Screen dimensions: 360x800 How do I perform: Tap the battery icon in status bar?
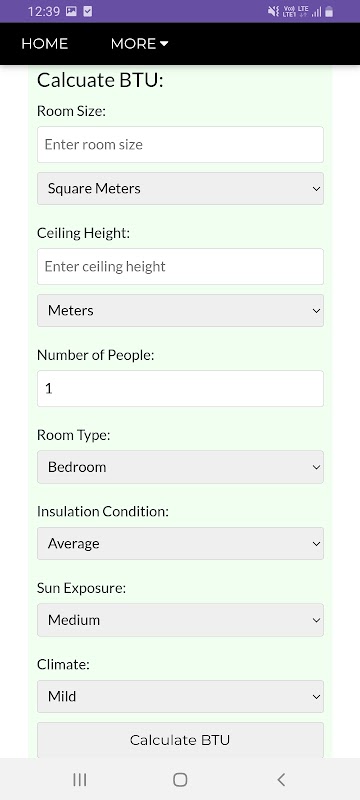point(329,11)
